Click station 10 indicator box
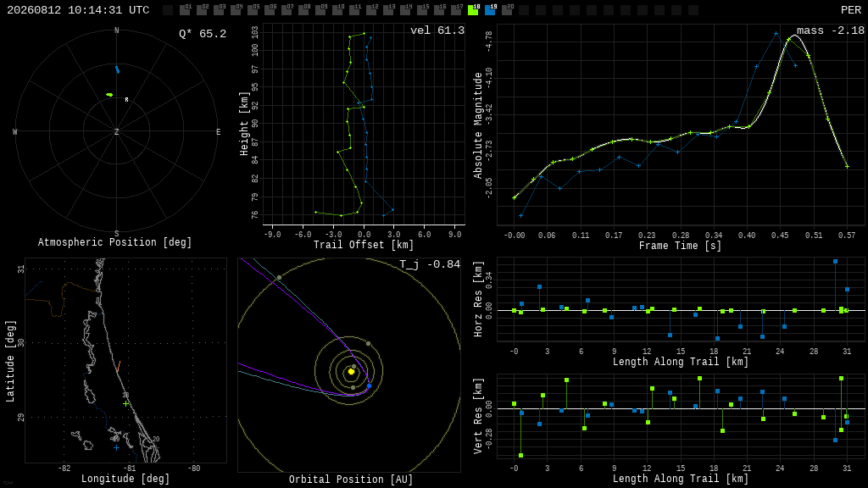The height and width of the screenshot is (488, 868). (337, 9)
